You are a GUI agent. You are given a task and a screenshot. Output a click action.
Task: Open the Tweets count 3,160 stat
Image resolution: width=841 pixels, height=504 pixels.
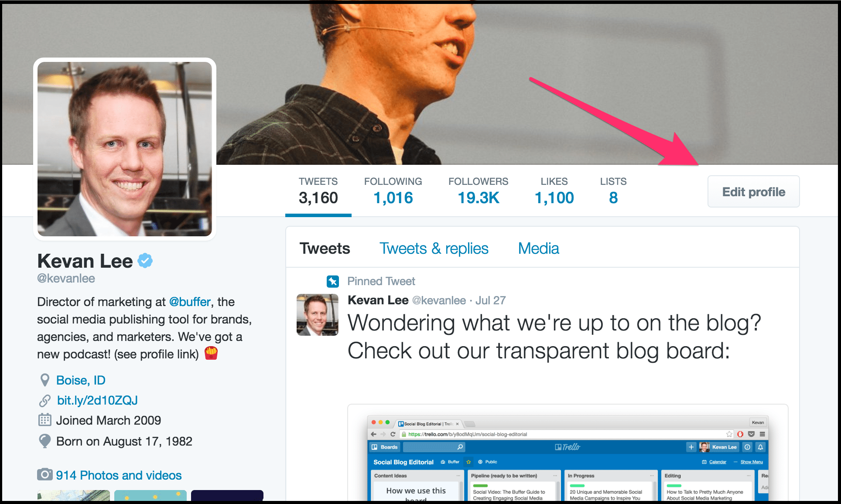pyautogui.click(x=318, y=191)
